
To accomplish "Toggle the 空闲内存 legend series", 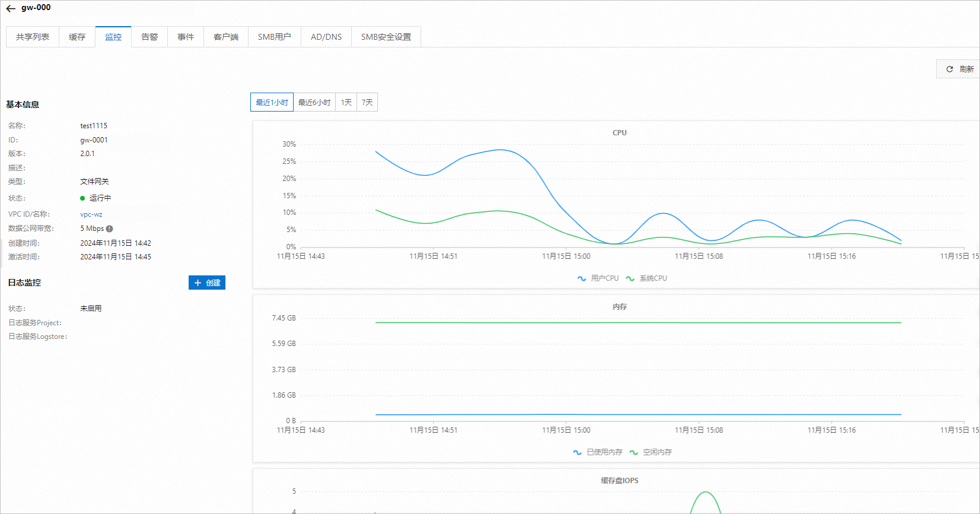I will coord(651,452).
